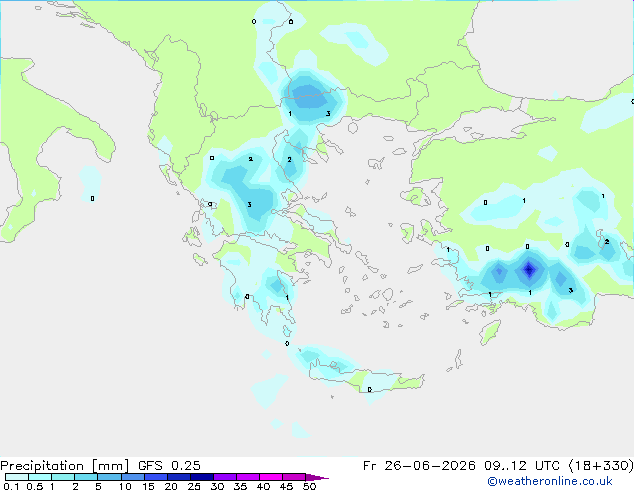Click the "50" tick label on the legend scale
The height and width of the screenshot is (490, 634).
309,486
